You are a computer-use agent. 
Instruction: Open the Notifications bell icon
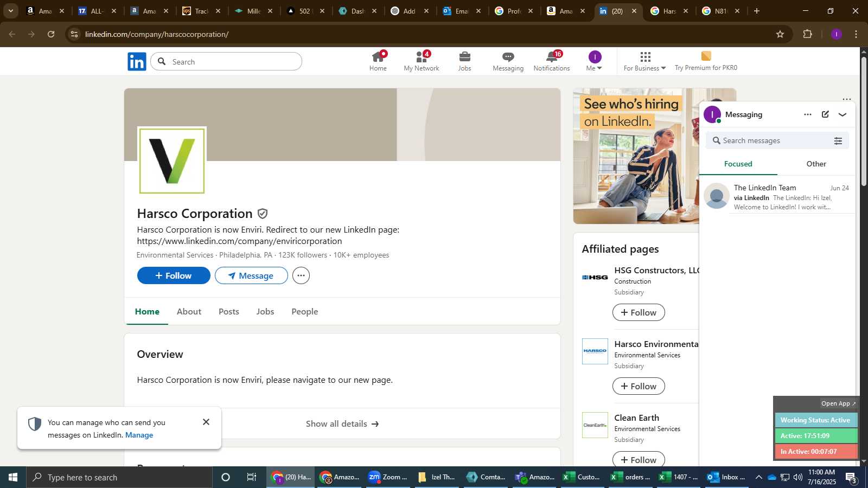(x=552, y=61)
